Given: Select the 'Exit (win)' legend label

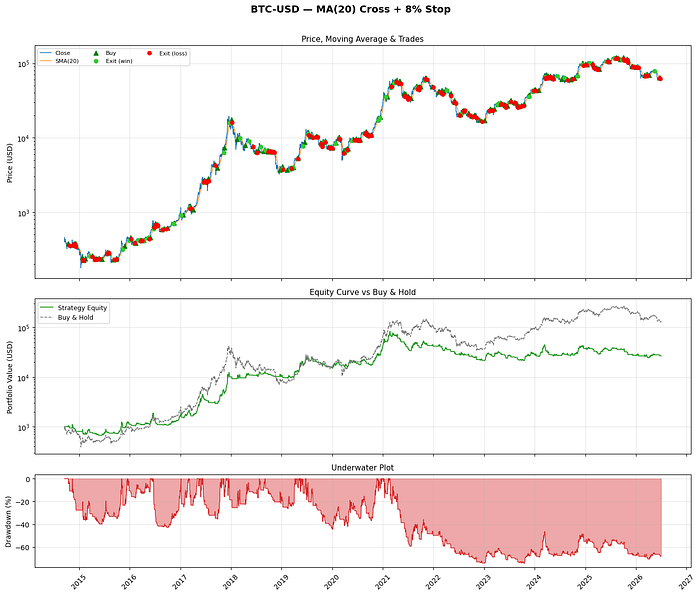Looking at the screenshot, I should 119,61.
